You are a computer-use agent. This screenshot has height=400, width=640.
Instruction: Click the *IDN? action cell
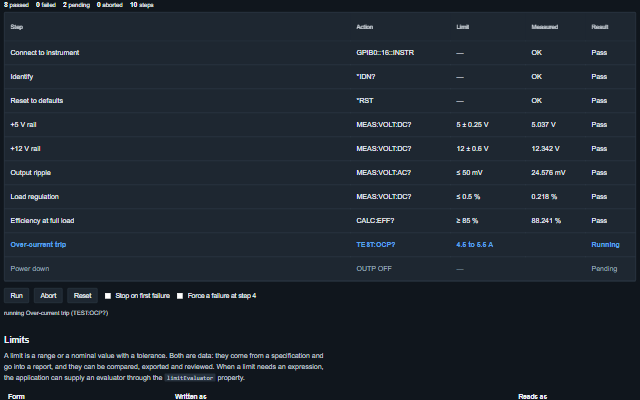pyautogui.click(x=366, y=77)
